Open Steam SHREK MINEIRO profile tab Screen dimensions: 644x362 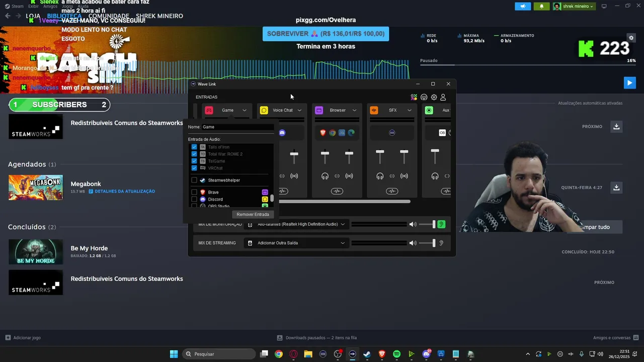click(159, 16)
